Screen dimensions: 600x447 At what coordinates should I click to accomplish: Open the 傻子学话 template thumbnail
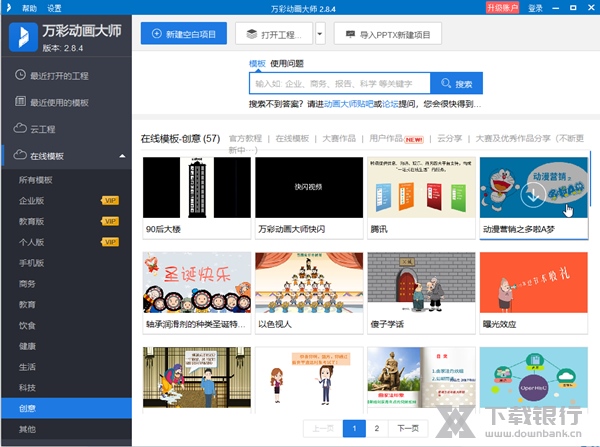421,282
